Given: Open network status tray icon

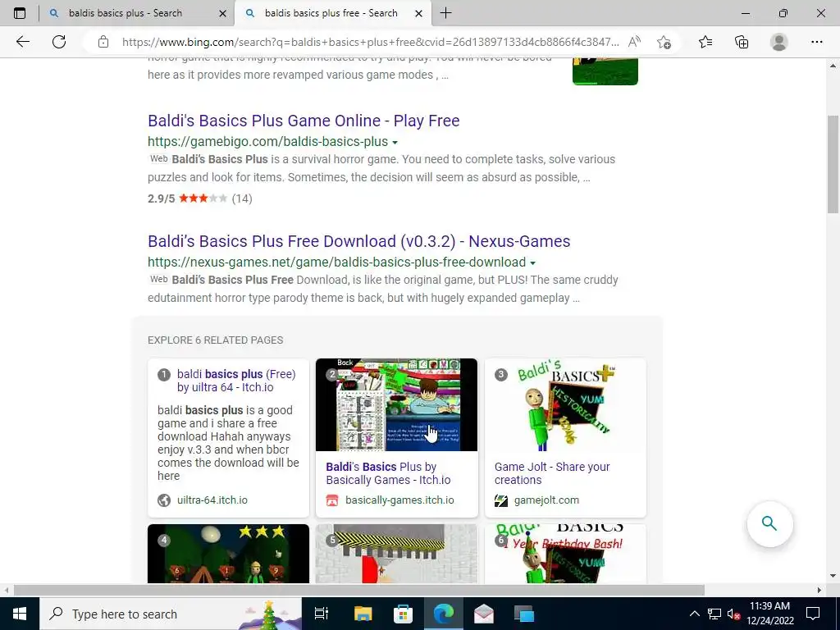Looking at the screenshot, I should (714, 614).
